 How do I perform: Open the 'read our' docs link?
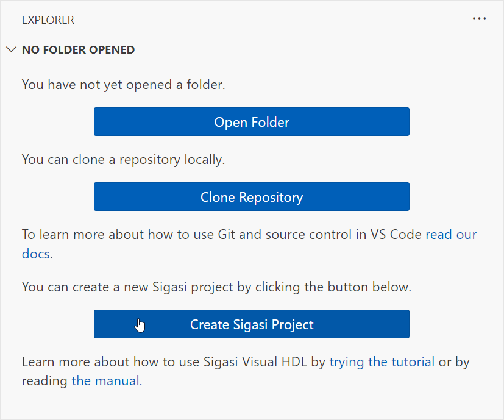click(451, 235)
